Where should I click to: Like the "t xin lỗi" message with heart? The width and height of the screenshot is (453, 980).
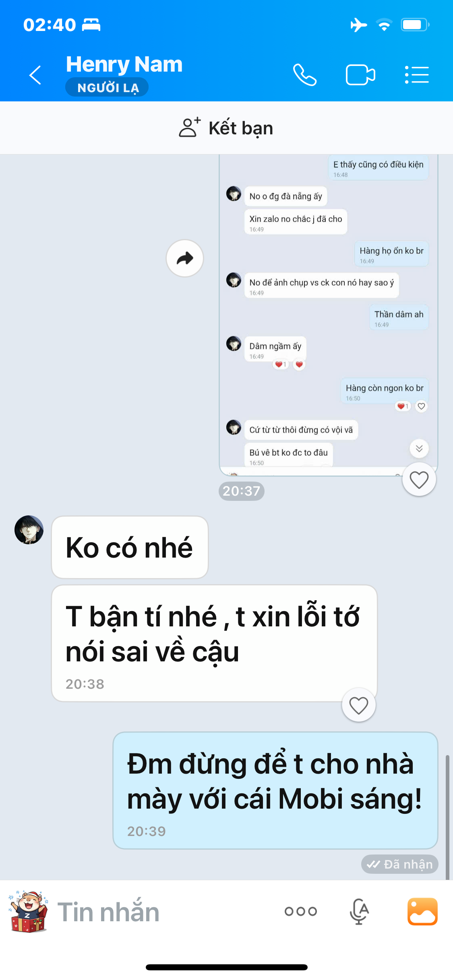pyautogui.click(x=358, y=705)
